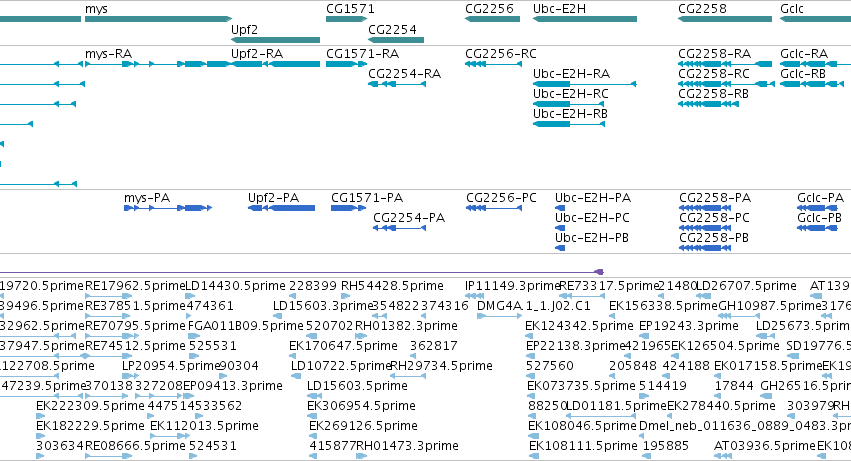The width and height of the screenshot is (851, 461).
Task: Open the CG1571-RA transcript label
Action: point(363,54)
